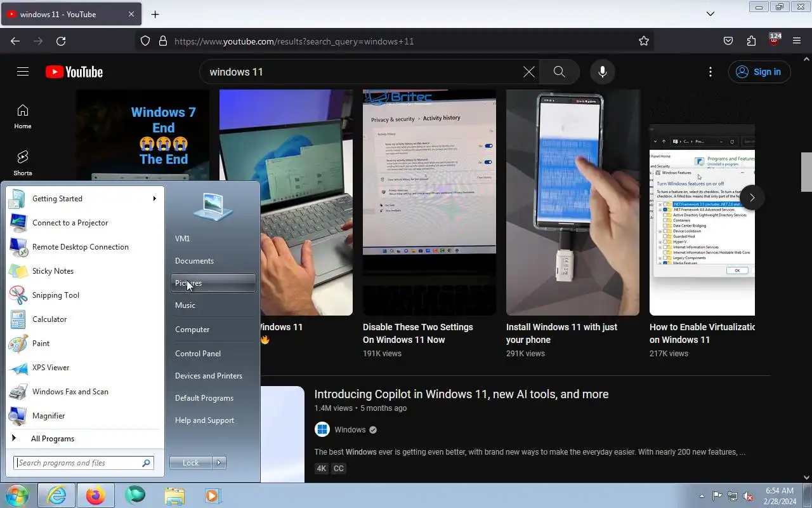Viewport: 812px width, 508px height.
Task: Open Internet Explorer from the taskbar
Action: [x=56, y=495]
